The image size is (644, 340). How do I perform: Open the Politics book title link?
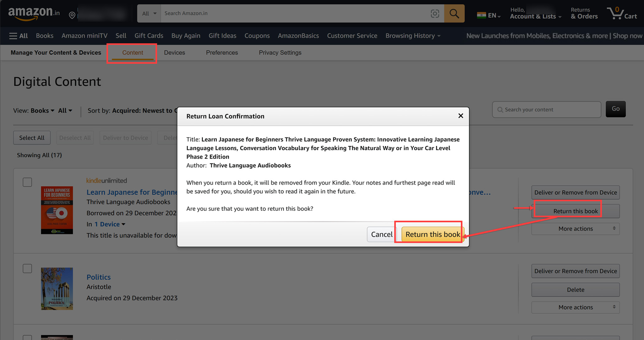[99, 277]
